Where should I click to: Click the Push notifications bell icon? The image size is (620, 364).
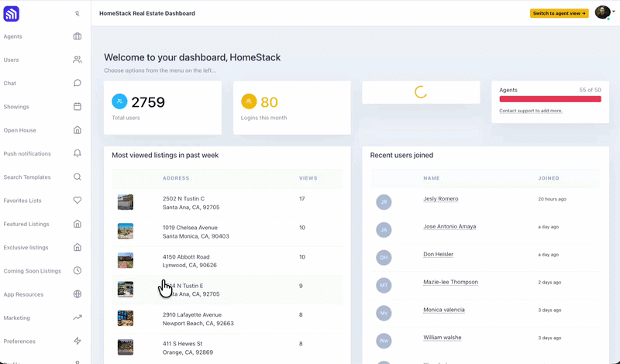click(x=77, y=153)
